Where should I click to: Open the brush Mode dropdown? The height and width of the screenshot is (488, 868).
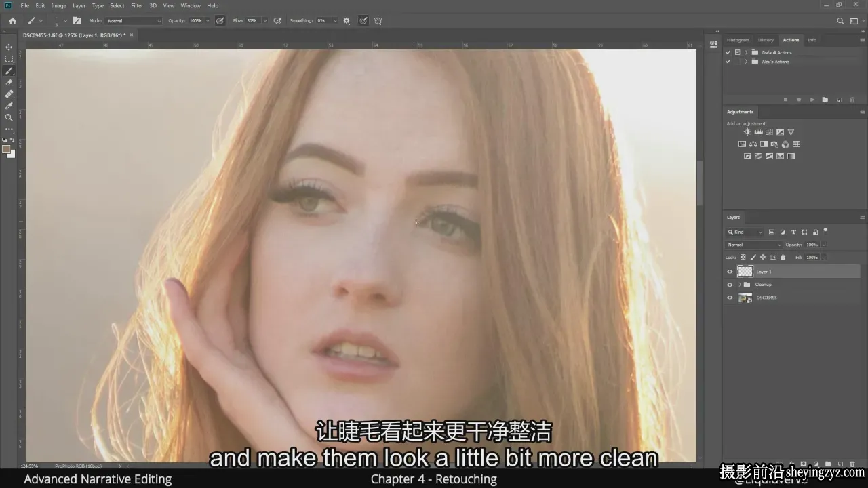134,21
